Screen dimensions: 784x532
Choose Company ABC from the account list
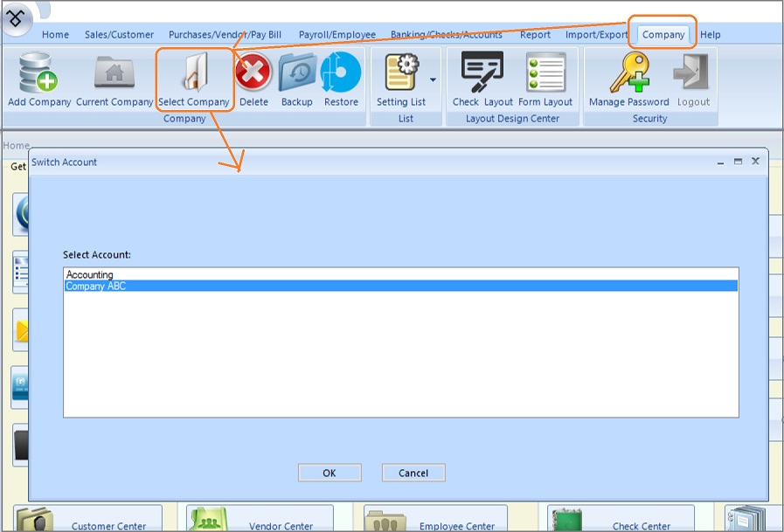click(96, 286)
